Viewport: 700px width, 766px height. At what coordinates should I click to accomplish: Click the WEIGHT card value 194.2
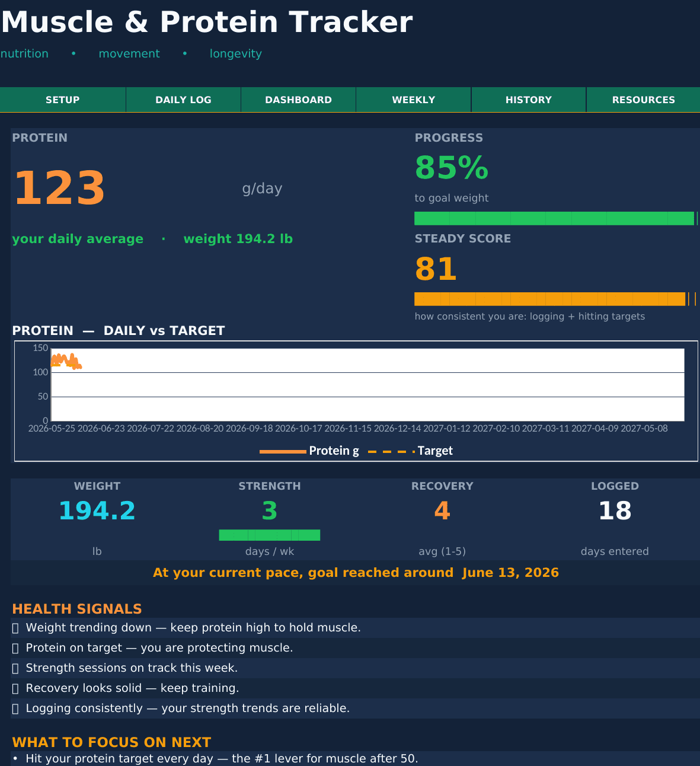pyautogui.click(x=97, y=510)
